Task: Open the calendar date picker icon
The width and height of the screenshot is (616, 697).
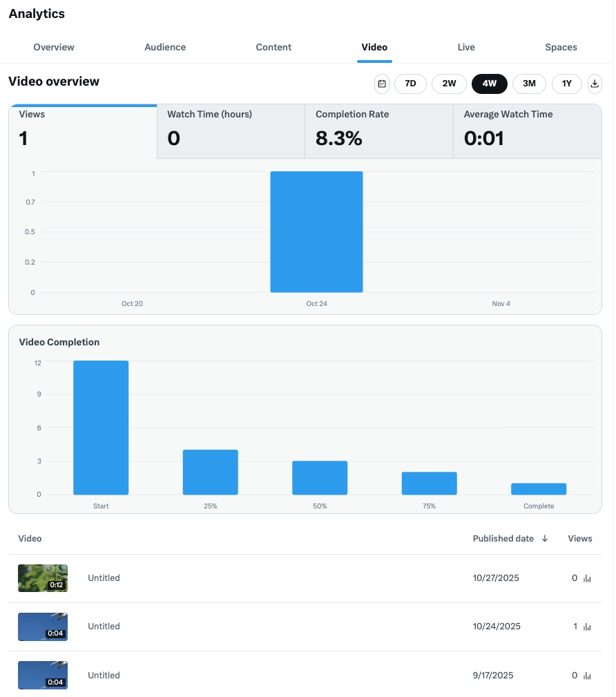Action: [382, 84]
